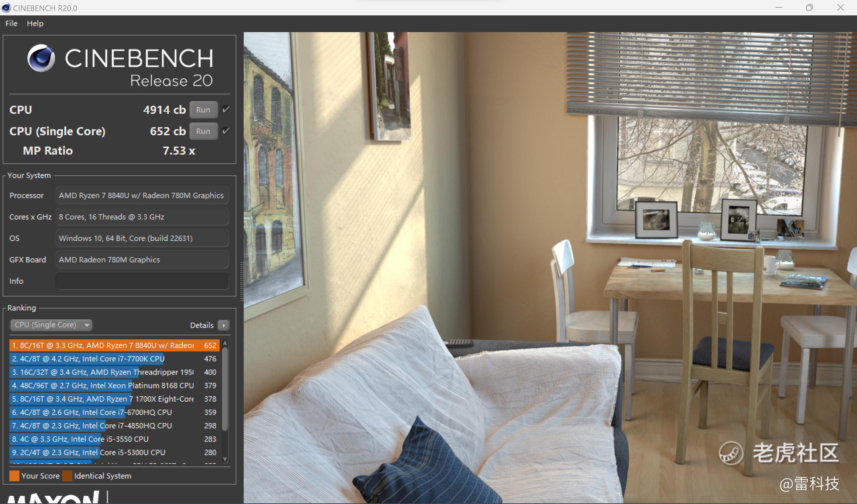The image size is (857, 504).
Task: Click the panel divider grip handle
Action: click(242, 281)
